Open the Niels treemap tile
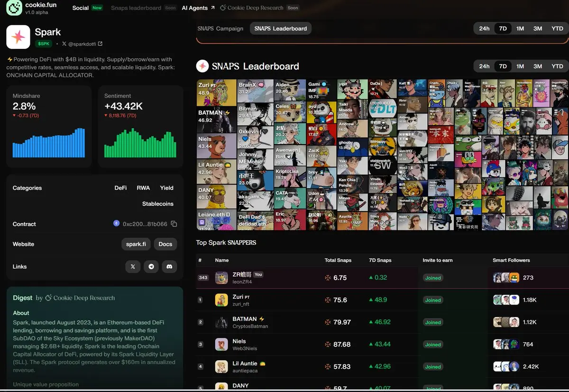The width and height of the screenshot is (569, 392). tap(217, 146)
